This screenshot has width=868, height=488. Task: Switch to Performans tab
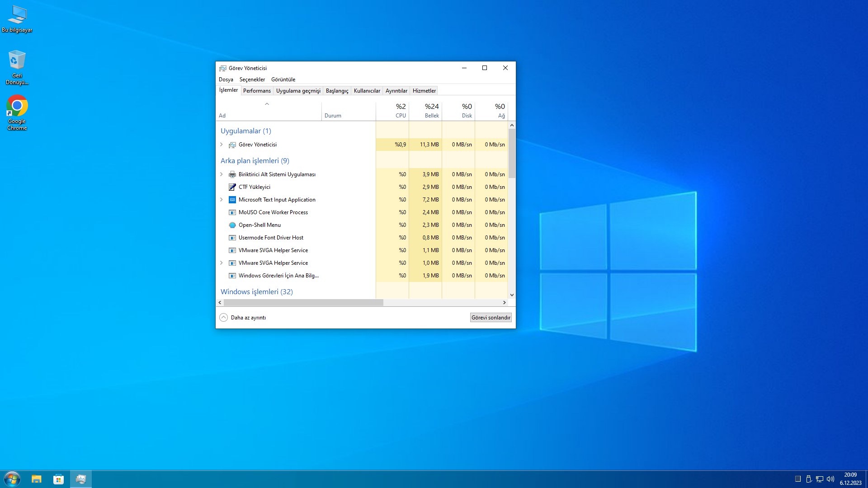click(257, 91)
